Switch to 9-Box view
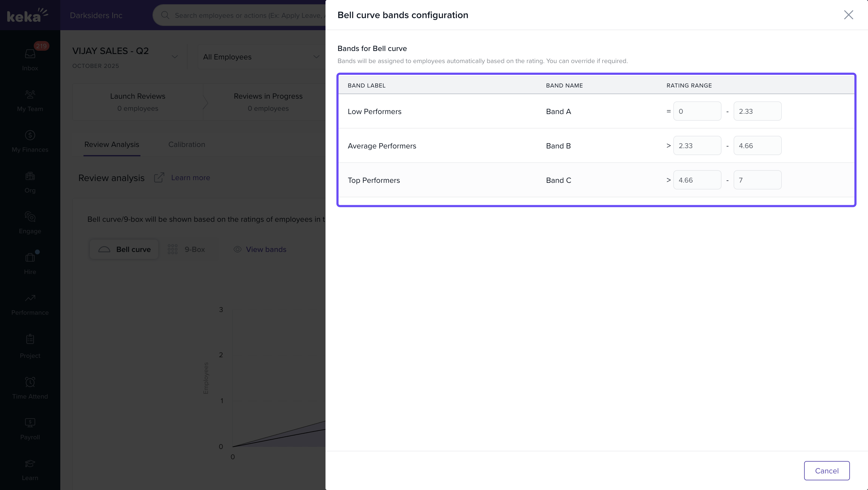868x490 pixels. click(187, 250)
